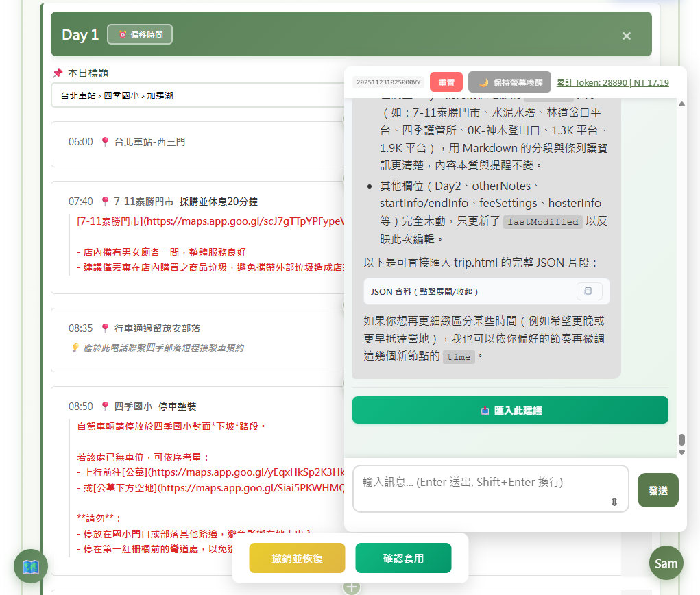The height and width of the screenshot is (595, 700).
Task: Click the 偏移時間 button next to Day 1
Action: click(x=140, y=34)
